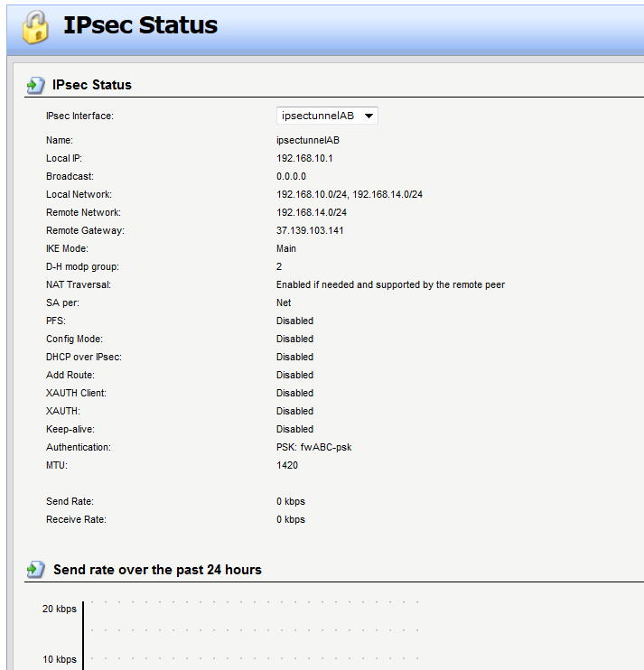Click the dropdown arrow next to ipsectunnelAB

pos(369,116)
